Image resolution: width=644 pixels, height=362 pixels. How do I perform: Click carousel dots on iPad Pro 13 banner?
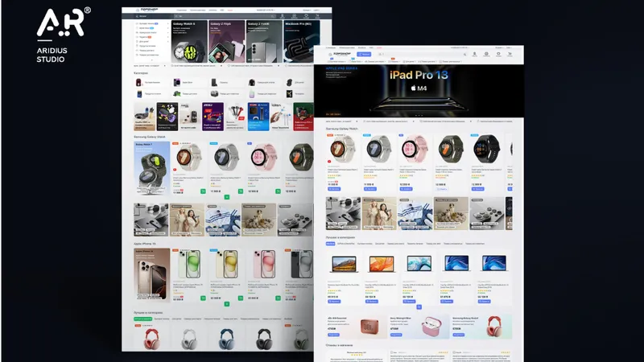(x=419, y=116)
